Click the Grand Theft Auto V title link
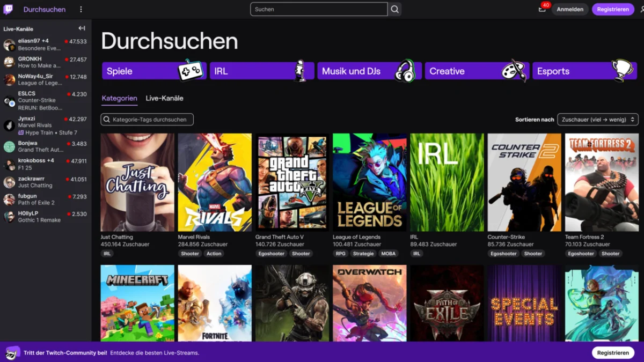644x362 pixels. (280, 237)
